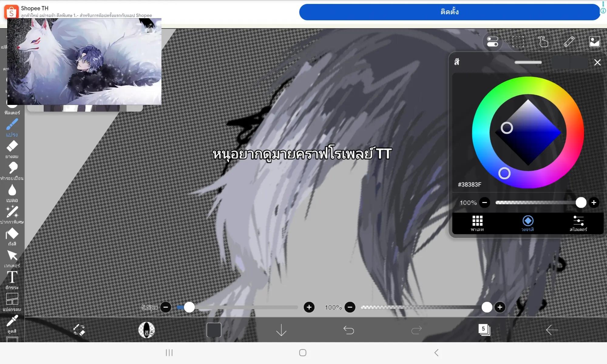Choose the Smudge tool
This screenshot has height=364, width=607.
12,171
